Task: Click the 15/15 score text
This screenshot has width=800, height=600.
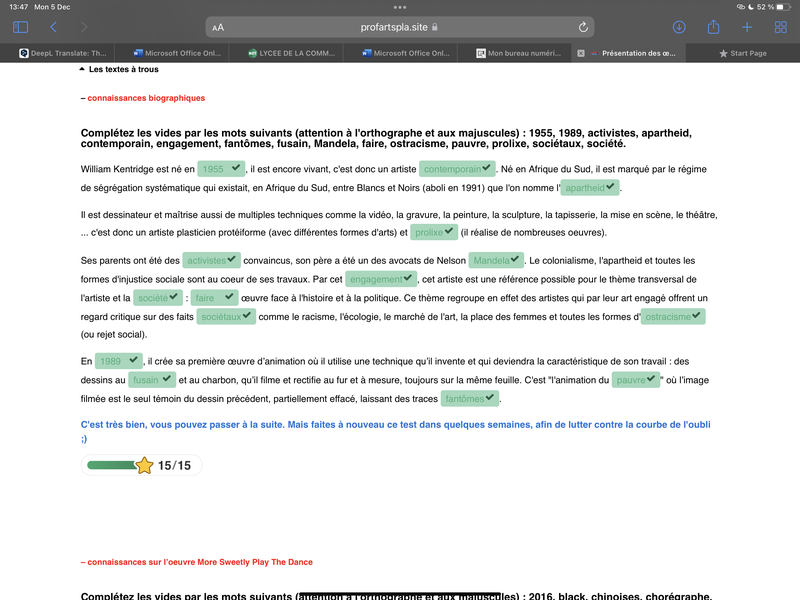Action: pos(174,465)
